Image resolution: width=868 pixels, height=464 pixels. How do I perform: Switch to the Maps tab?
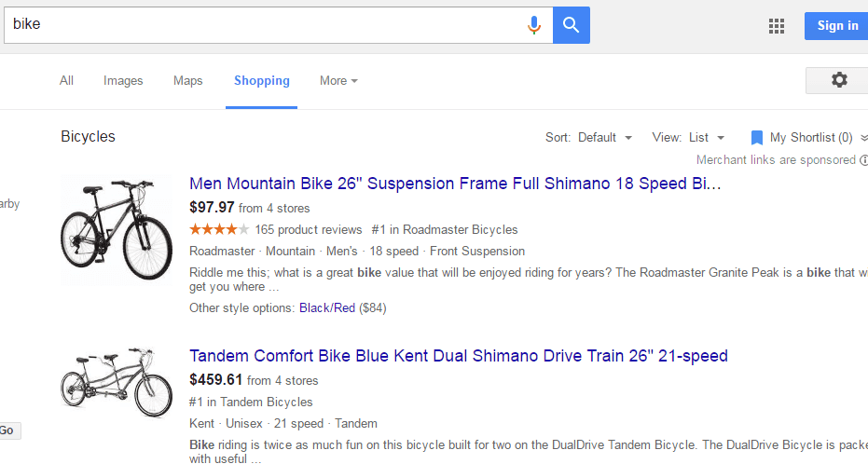187,81
